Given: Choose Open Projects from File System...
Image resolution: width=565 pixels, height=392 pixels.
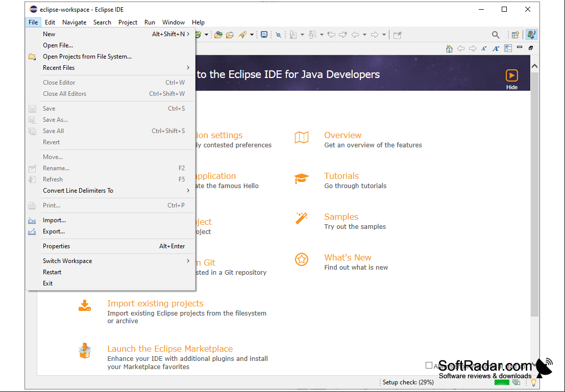Looking at the screenshot, I should click(111, 57).
